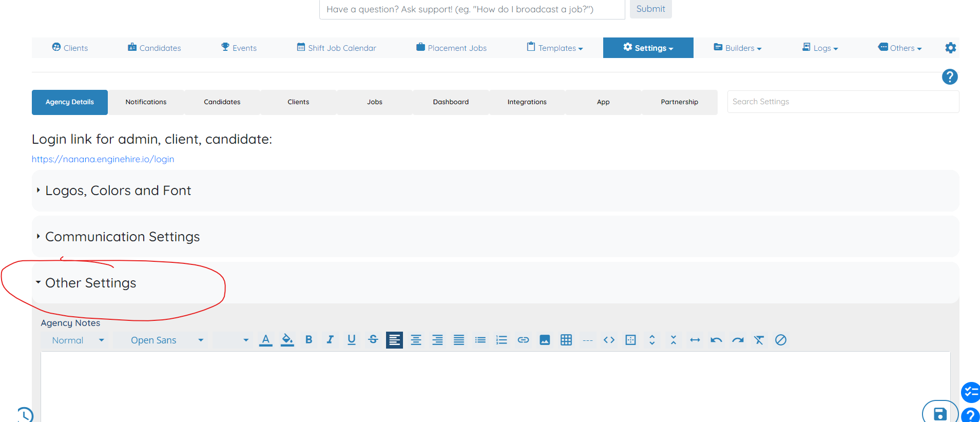This screenshot has height=422, width=980.
Task: Open the Open Sans font dropdown
Action: (x=161, y=340)
